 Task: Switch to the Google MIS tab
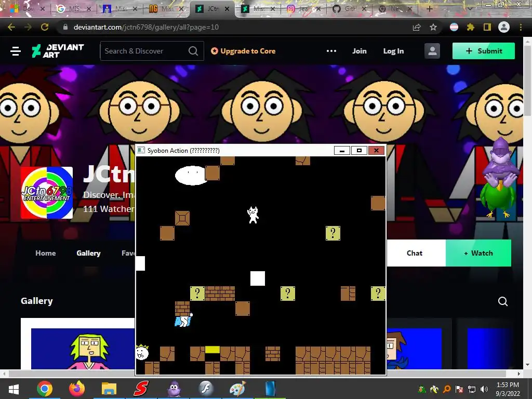74,9
